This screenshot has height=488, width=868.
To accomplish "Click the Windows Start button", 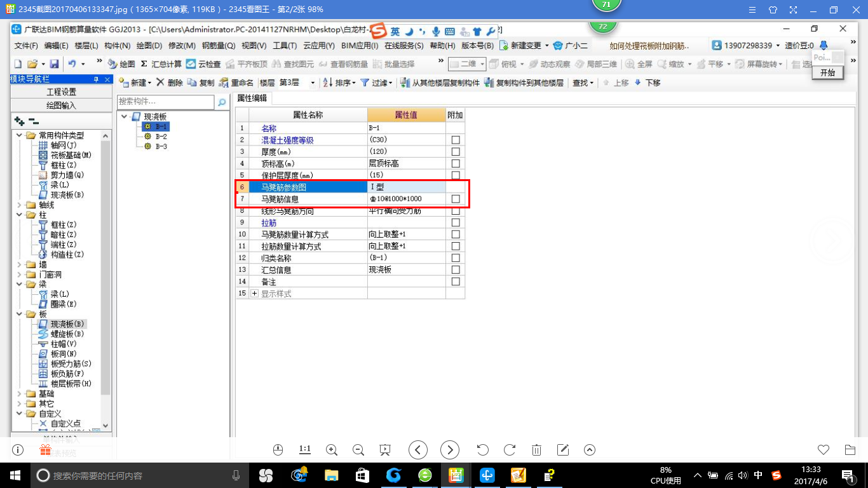I will (15, 475).
